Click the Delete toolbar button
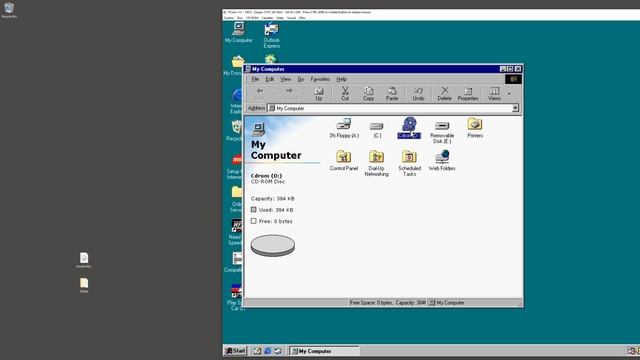 (444, 93)
